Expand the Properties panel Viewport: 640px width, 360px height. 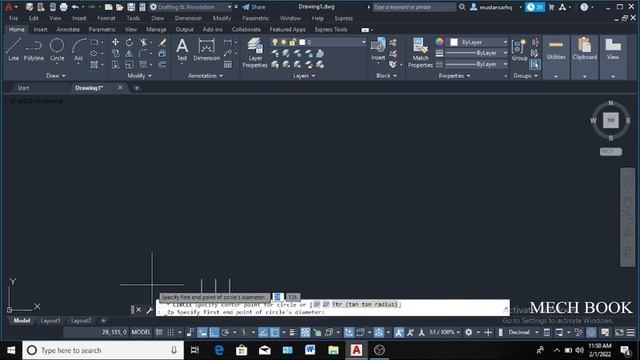[454, 76]
